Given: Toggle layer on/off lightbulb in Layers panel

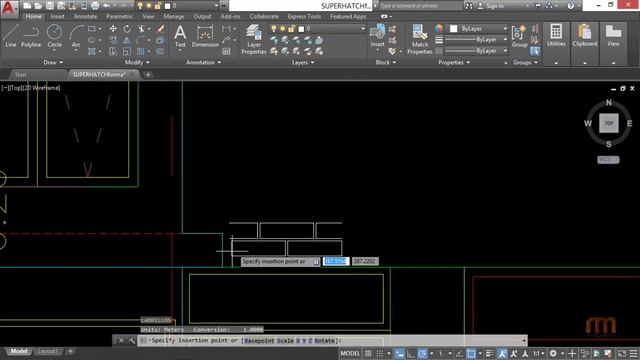Looking at the screenshot, I should point(273,29).
